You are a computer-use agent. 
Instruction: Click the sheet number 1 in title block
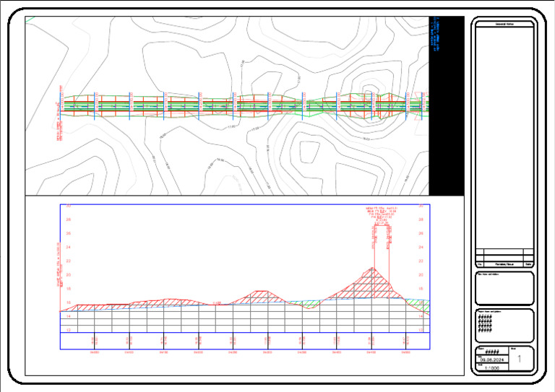[520, 359]
